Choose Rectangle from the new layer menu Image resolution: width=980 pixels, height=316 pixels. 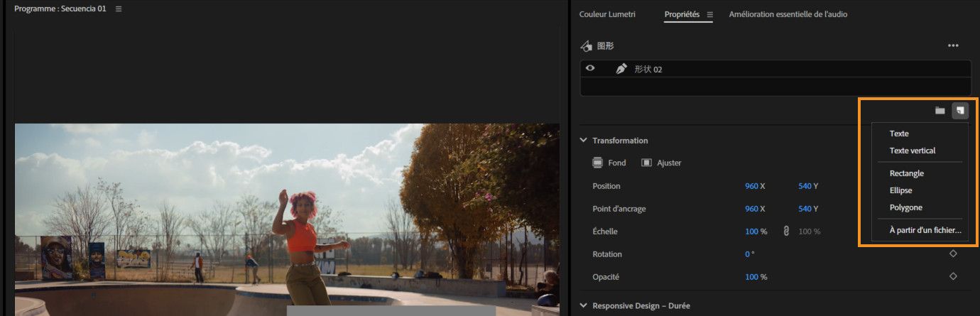tap(907, 173)
